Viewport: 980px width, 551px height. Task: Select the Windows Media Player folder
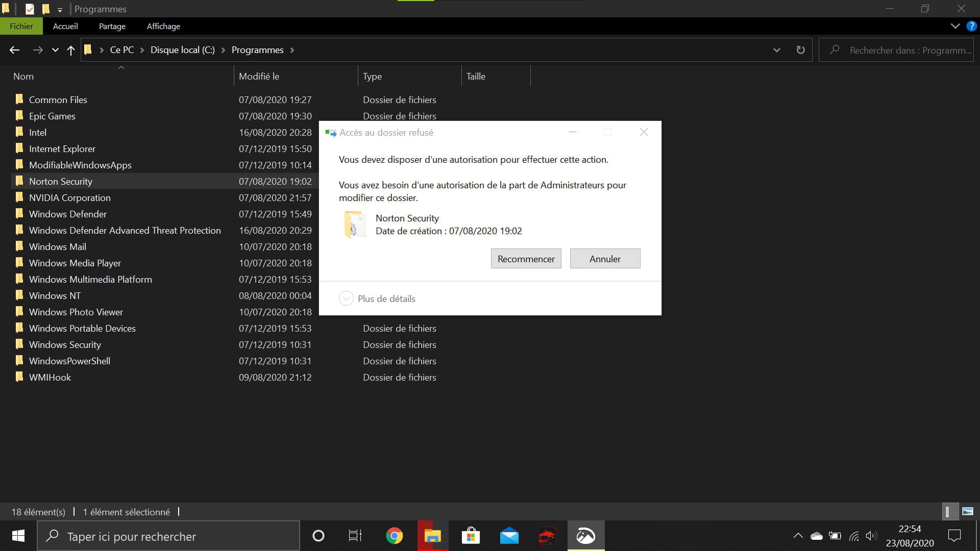coord(75,263)
